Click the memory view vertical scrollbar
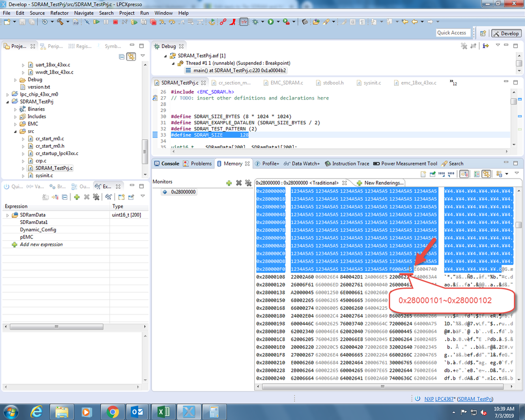This screenshot has height=420, width=525. click(519, 225)
